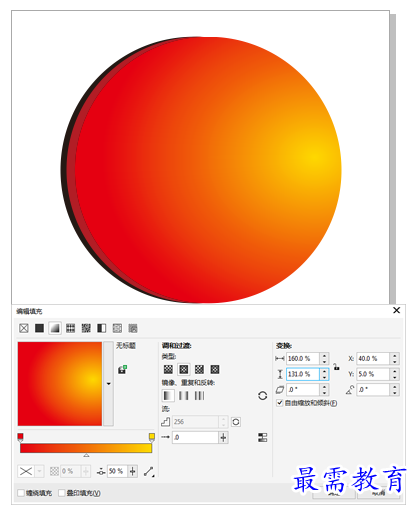This screenshot has width=415, height=511.
Task: Choose the conical fountain fill type
Action: click(x=199, y=369)
